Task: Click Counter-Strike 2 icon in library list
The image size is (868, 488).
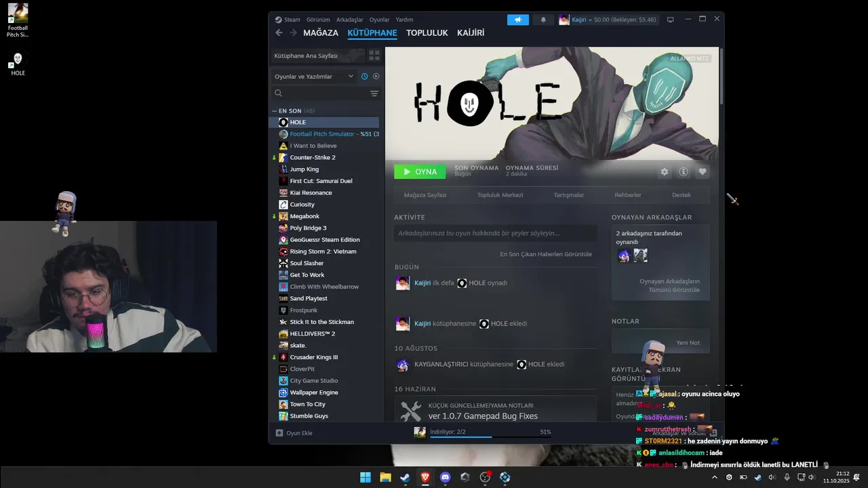Action: point(283,157)
